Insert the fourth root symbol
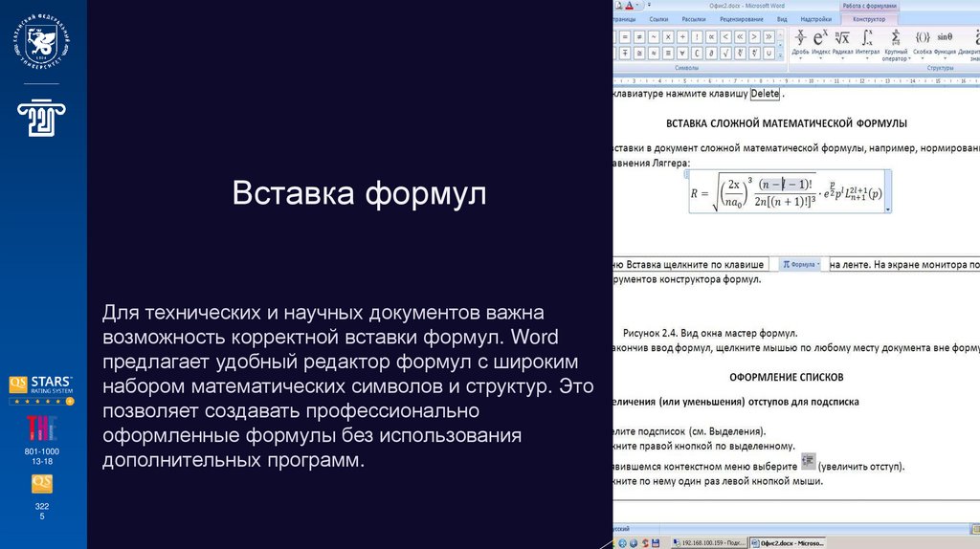980x549 pixels. point(754,54)
